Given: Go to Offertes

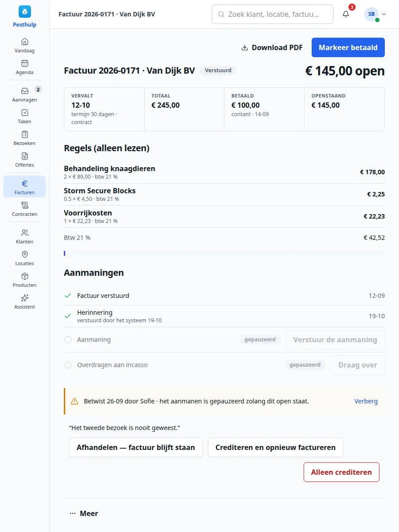Looking at the screenshot, I should [25, 160].
